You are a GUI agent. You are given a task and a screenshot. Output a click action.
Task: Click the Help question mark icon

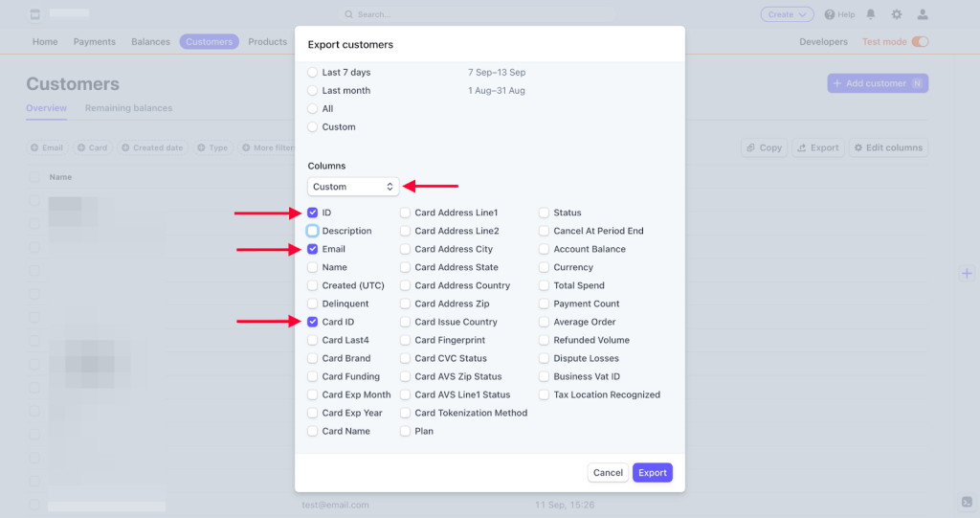tap(830, 14)
